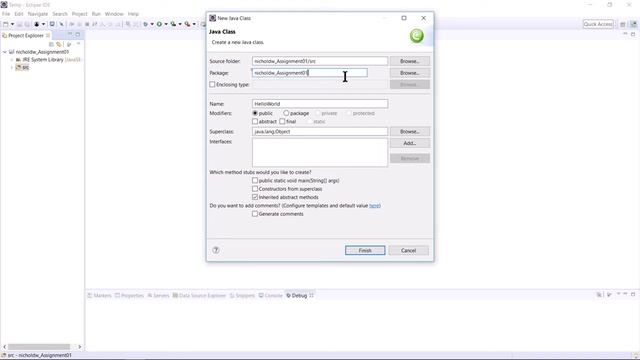
Task: Open the External Tools dropdown arrow
Action: point(194,24)
